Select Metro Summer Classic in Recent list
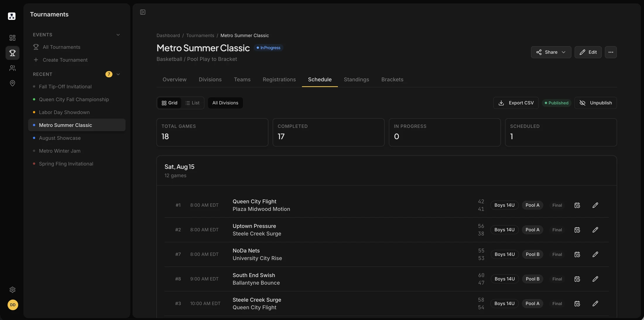Viewport: 644px width, 320px height. point(77,125)
